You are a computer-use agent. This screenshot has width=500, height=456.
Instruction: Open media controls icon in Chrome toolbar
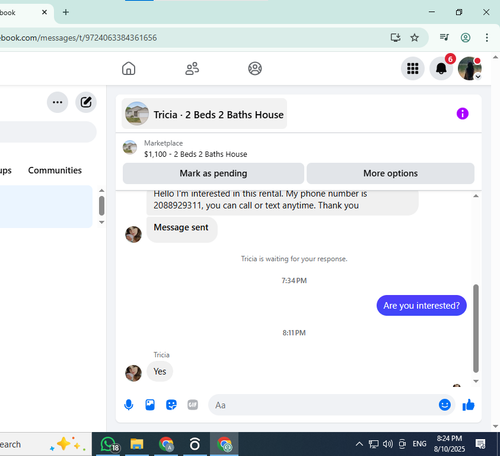pyautogui.click(x=444, y=37)
